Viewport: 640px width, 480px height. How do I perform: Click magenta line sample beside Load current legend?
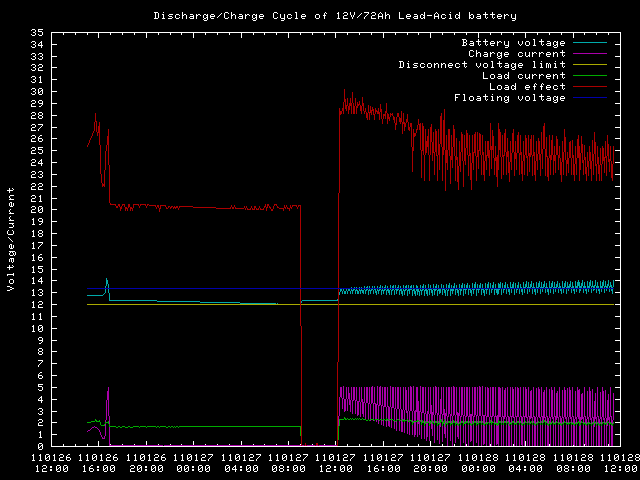(592, 76)
